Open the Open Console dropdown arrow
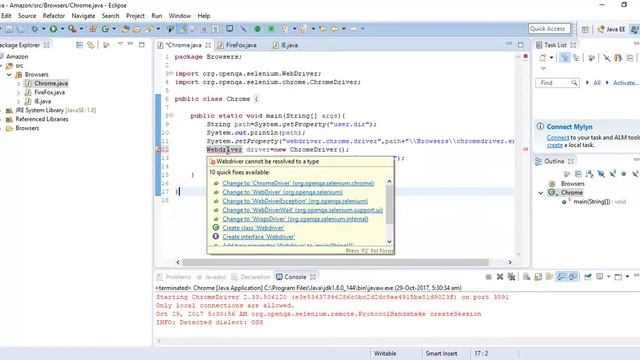The width and height of the screenshot is (640, 360). point(627,277)
